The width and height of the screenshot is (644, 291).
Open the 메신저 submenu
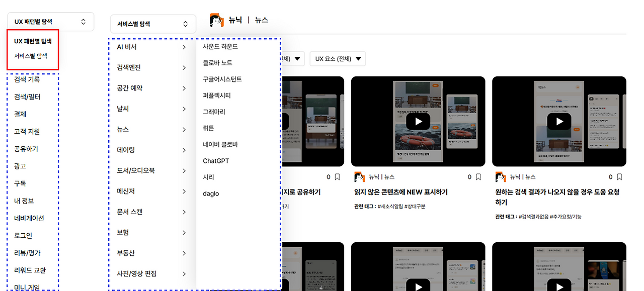click(152, 191)
